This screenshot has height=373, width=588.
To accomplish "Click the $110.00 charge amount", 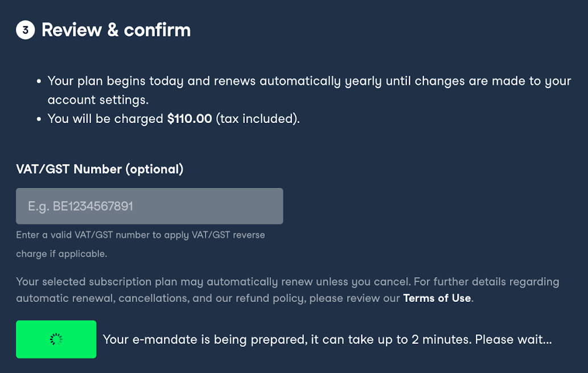I will coord(190,119).
